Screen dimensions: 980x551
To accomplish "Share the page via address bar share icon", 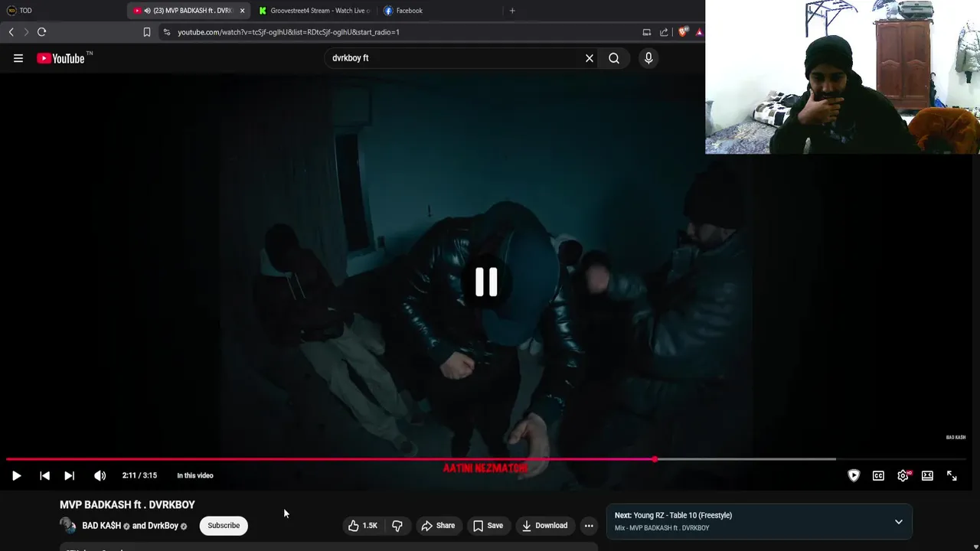I will (664, 32).
